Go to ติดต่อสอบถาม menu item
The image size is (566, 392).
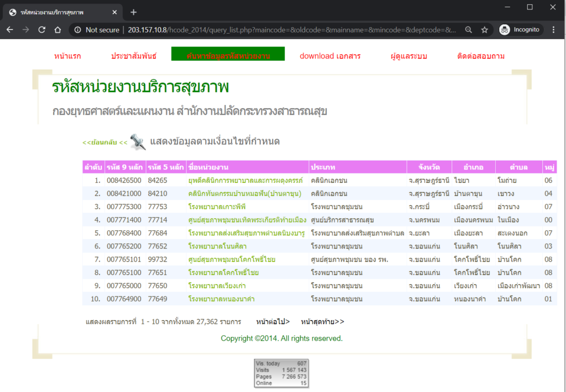481,56
